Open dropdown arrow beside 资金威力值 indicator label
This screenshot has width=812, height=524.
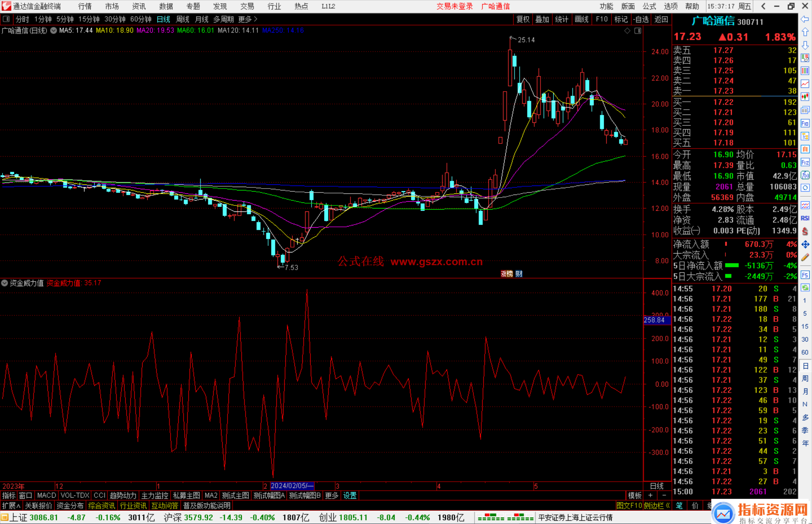click(5, 283)
